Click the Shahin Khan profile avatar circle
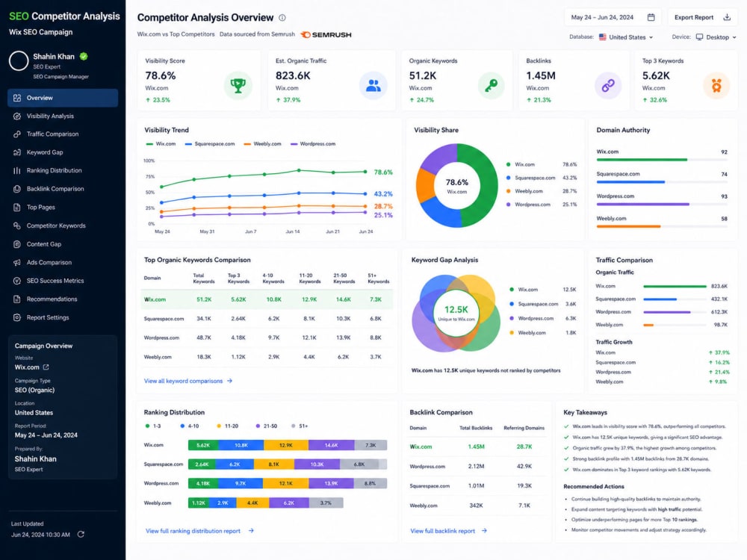747x560 pixels. click(19, 61)
